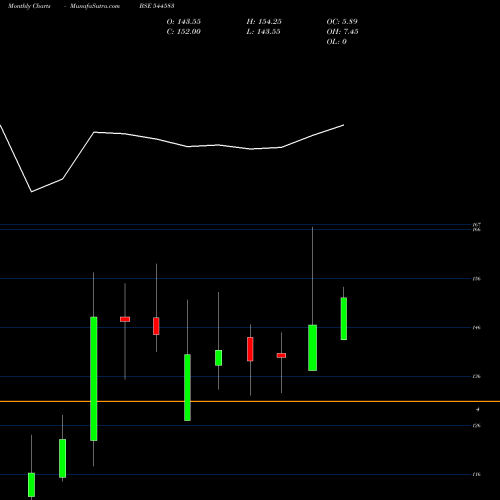
Task: Select the tallest green candle body
Action: (x=94, y=379)
